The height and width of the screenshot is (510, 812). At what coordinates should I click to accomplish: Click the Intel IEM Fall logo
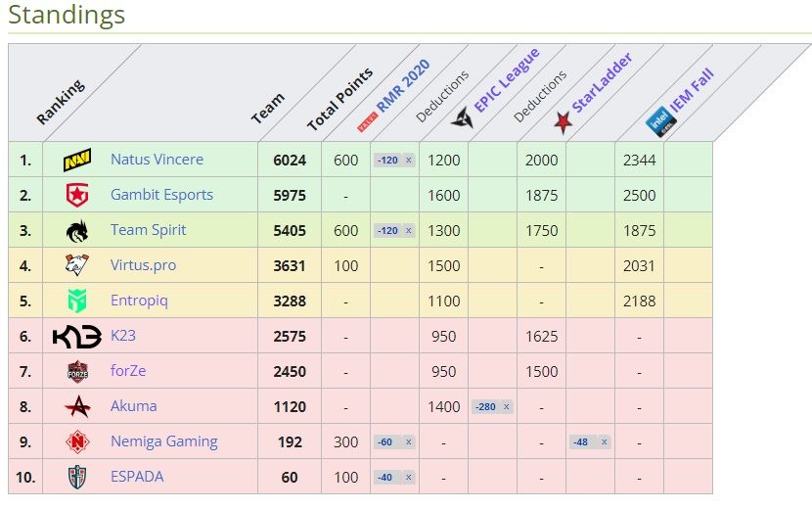[x=660, y=122]
